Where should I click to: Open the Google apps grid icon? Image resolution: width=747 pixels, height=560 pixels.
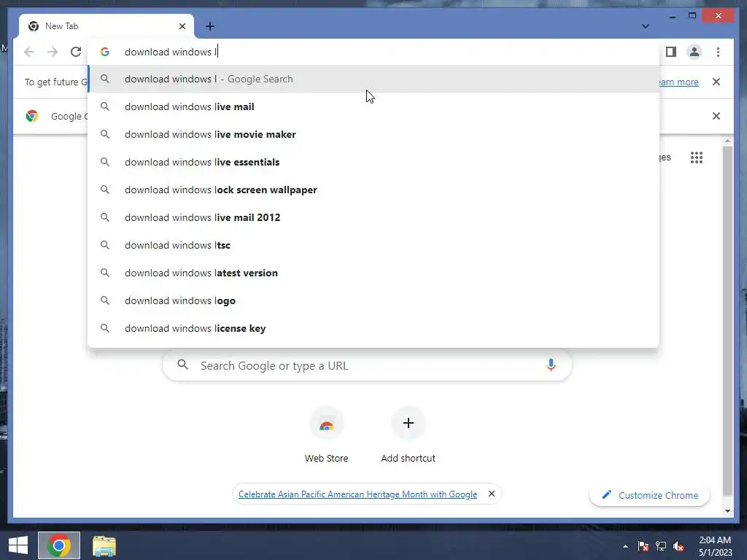697,157
